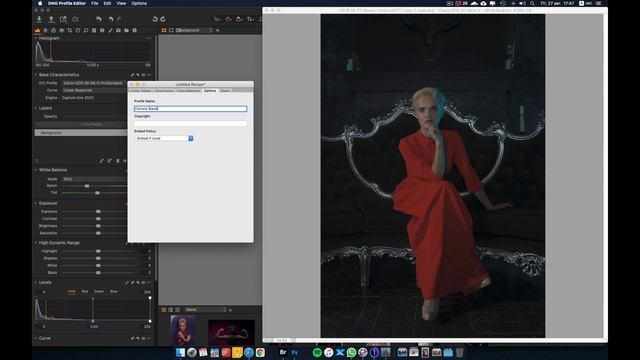
Task: Open the White Balance Mode dropdown
Action: tap(94, 179)
